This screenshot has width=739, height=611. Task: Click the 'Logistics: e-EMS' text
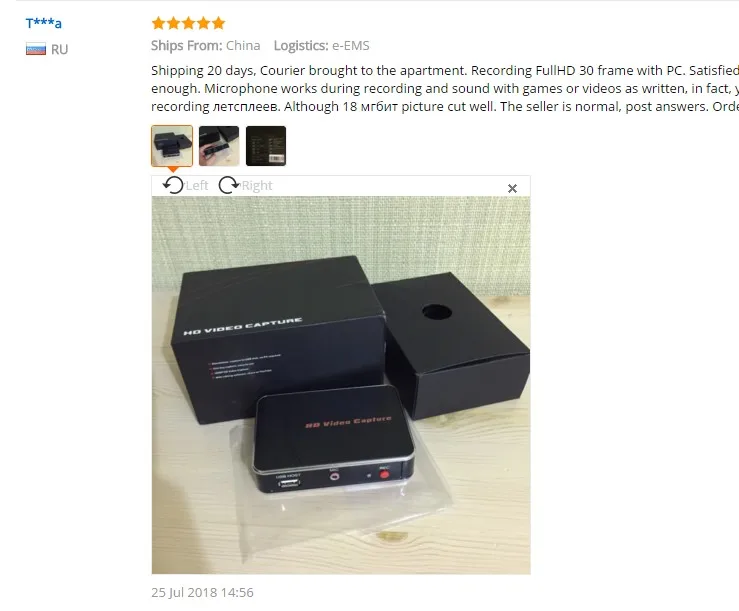tap(321, 46)
